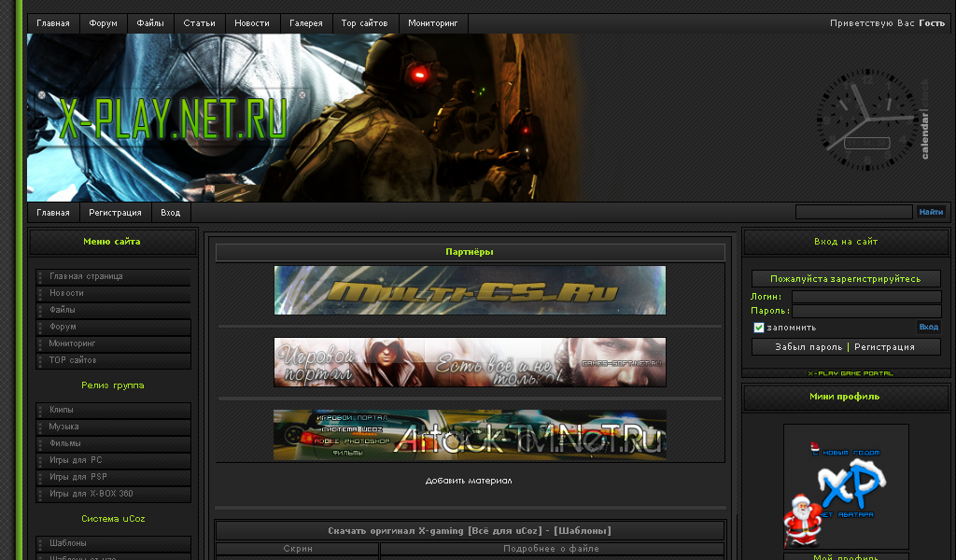This screenshot has height=560, width=956.
Task: Open Шаблоны under Система uCoz
Action: click(x=113, y=543)
